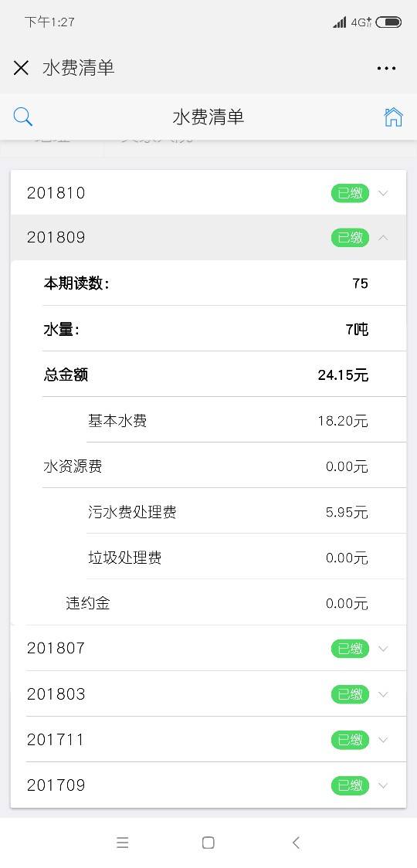Tap the 总金额 24.15元 row
417x868 pixels.
224,375
